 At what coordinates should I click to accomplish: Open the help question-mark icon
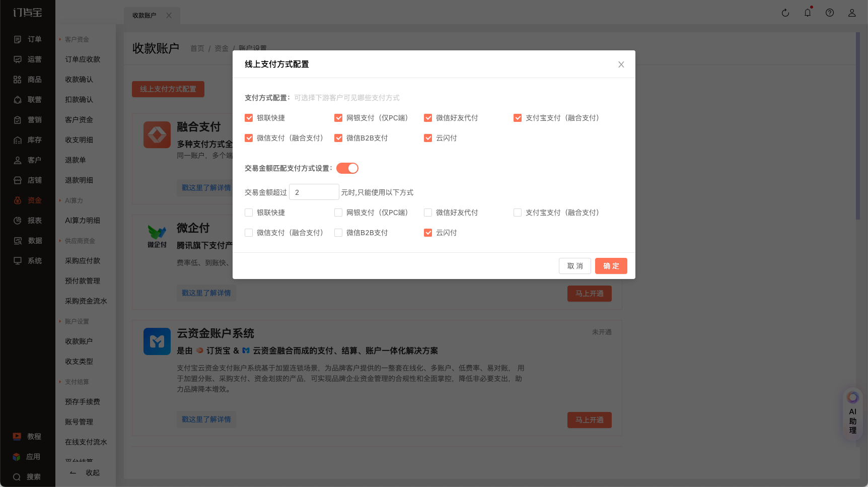(x=830, y=13)
